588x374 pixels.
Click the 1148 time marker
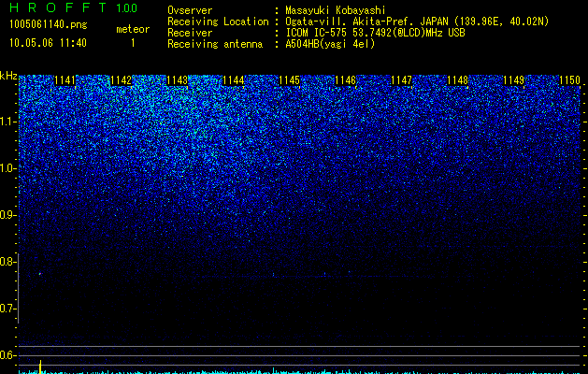tap(457, 80)
